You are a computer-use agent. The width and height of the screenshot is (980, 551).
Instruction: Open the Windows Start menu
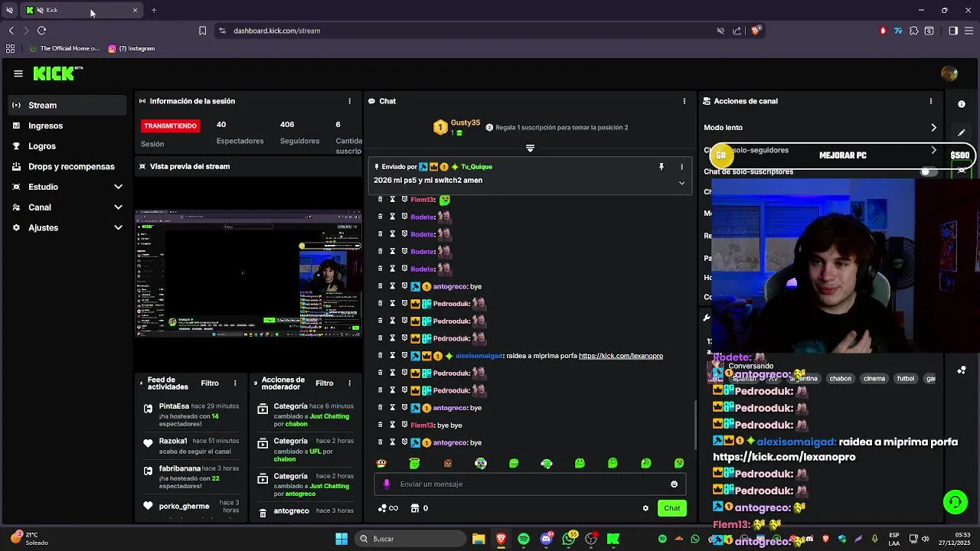[341, 539]
